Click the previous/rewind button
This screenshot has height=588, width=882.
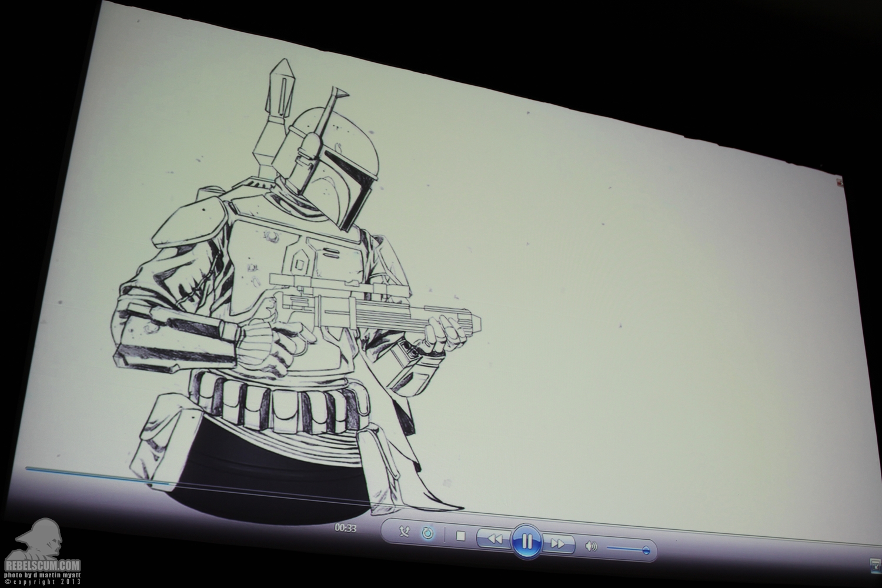click(x=495, y=538)
